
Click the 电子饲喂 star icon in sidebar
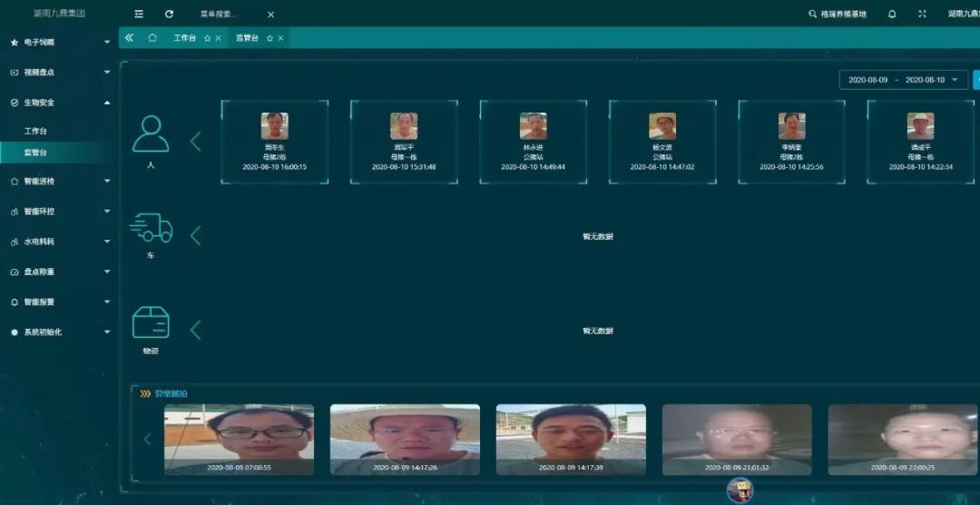point(15,43)
